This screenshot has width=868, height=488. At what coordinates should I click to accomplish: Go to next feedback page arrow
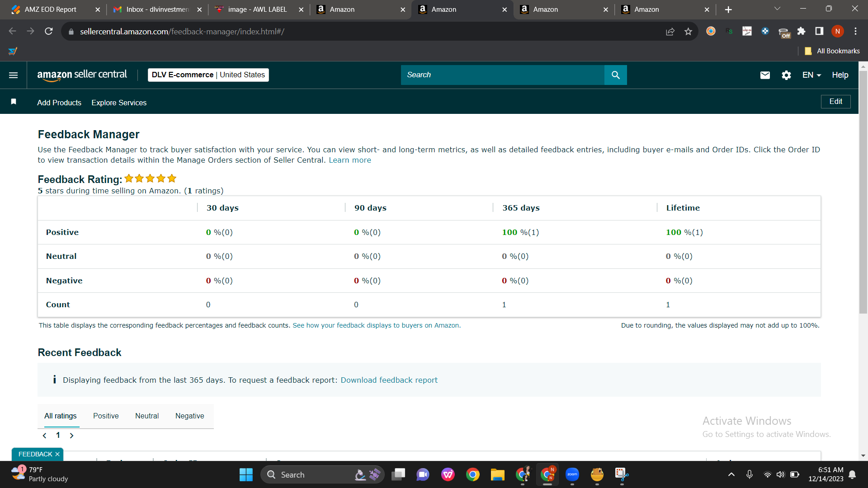(x=71, y=436)
